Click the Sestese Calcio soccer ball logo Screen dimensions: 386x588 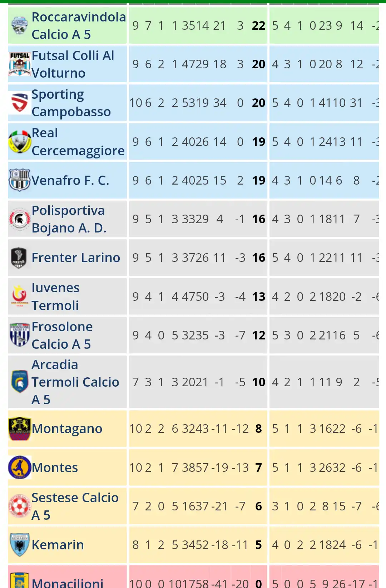pos(20,506)
